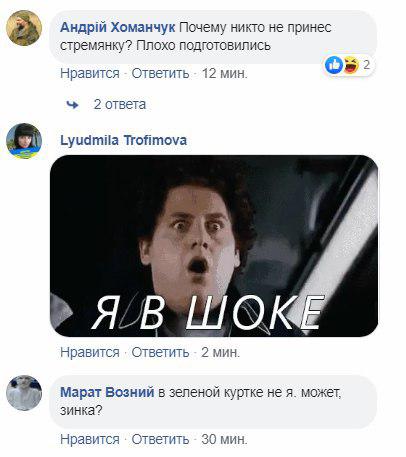
Task: Open Марат Возний name link
Action: coord(107,392)
